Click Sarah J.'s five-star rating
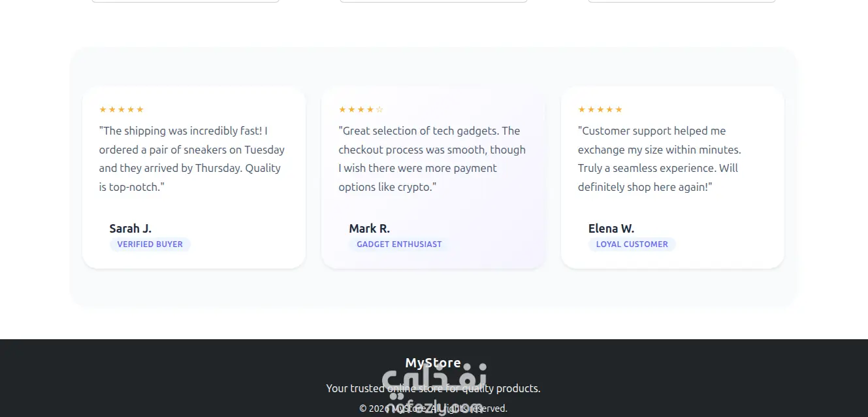 [x=121, y=110]
